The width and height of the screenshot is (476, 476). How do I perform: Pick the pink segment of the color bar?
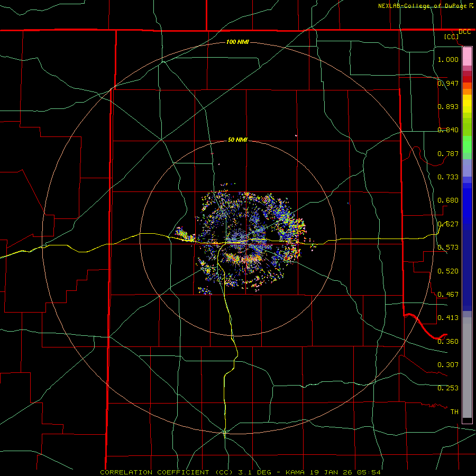click(467, 57)
